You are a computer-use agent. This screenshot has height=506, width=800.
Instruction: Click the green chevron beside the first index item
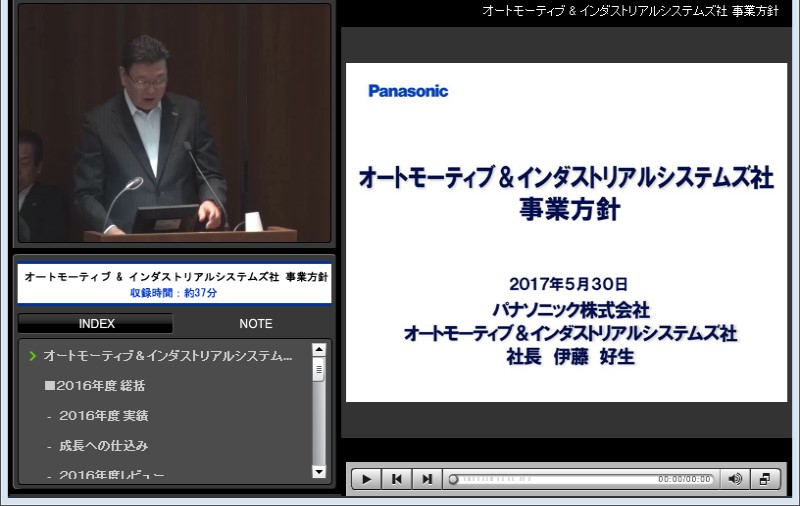[x=33, y=356]
